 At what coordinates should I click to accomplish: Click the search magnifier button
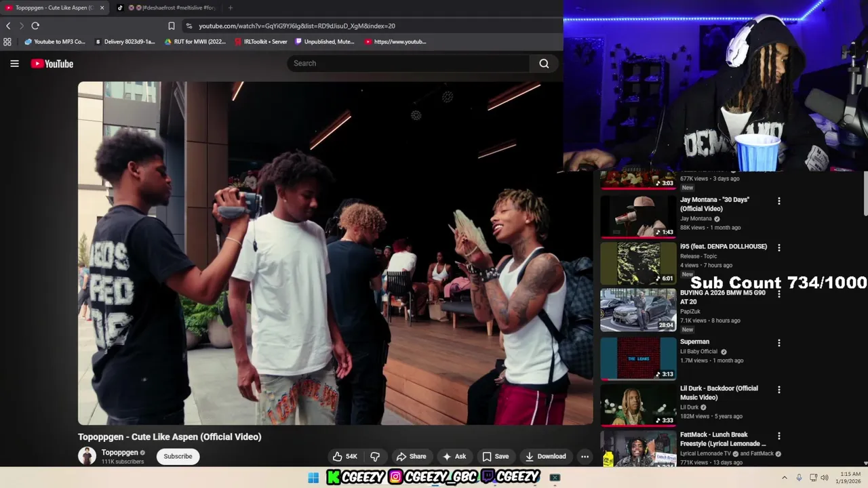click(x=544, y=63)
